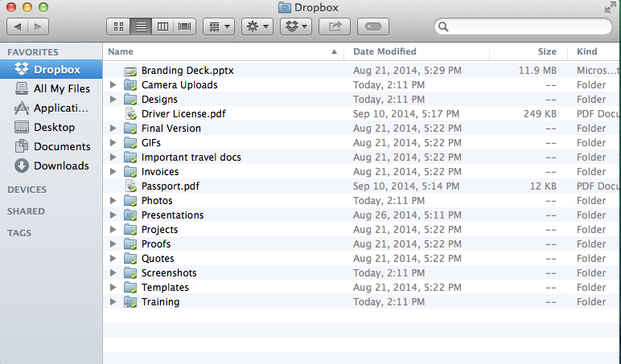
Task: Select the Passport.pdf file icon
Action: [x=130, y=186]
